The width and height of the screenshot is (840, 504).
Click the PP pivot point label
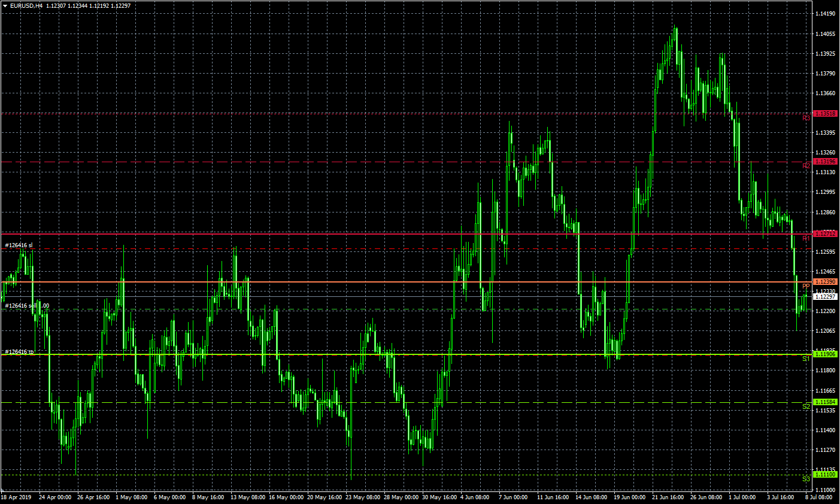coord(806,287)
